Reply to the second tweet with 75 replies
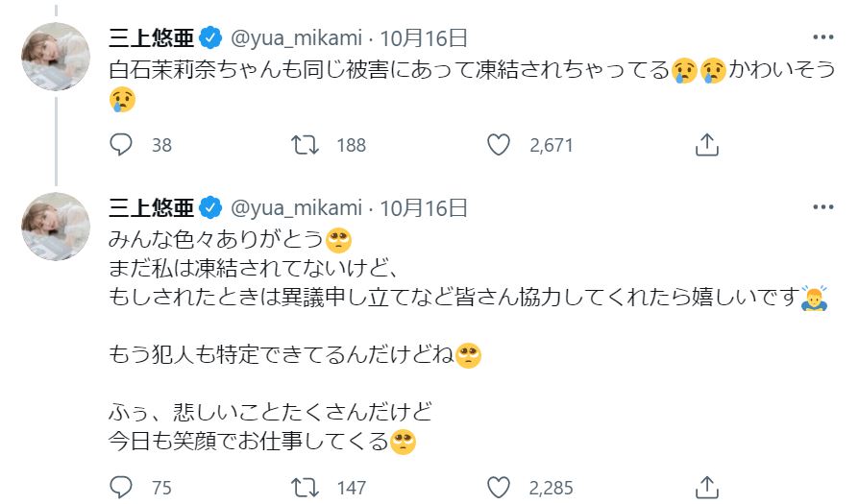This screenshot has height=504, width=859. click(x=121, y=487)
